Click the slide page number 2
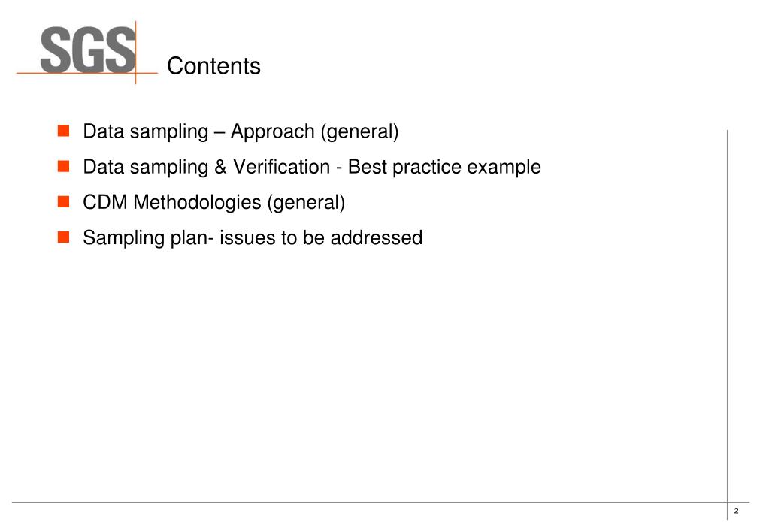 [736, 511]
